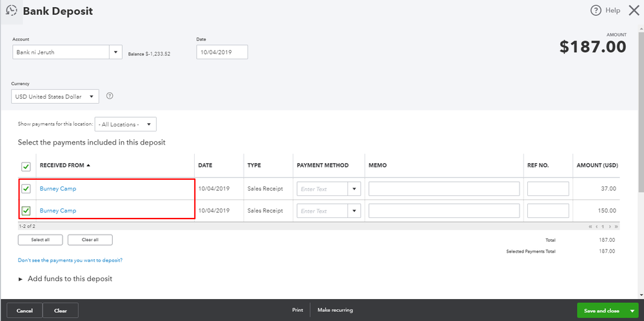Click the Balance $-1,233.52 text
644x321 pixels.
pos(149,53)
